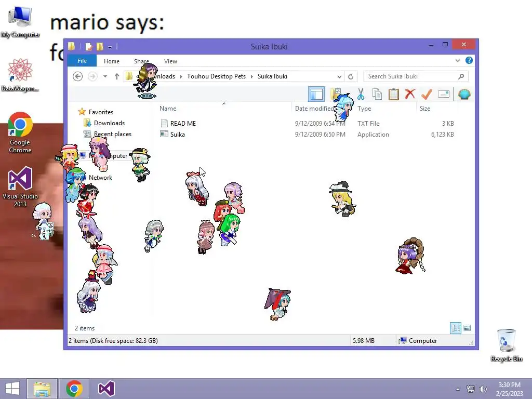Switch to Details view layout icon

pos(456,328)
